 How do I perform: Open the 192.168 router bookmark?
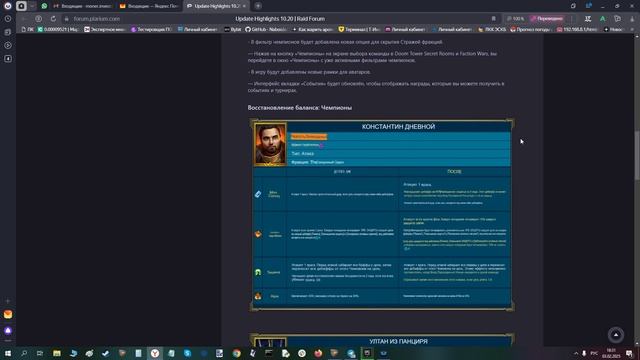[577, 29]
